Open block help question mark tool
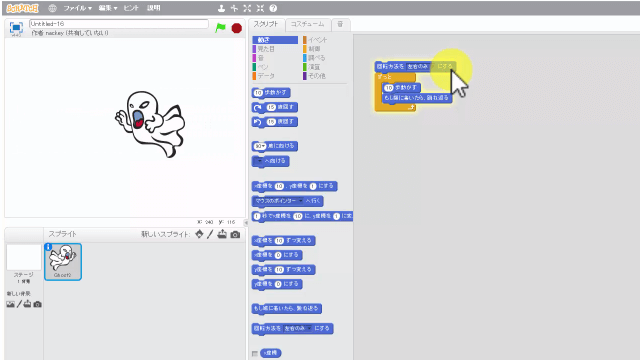 pos(273,8)
